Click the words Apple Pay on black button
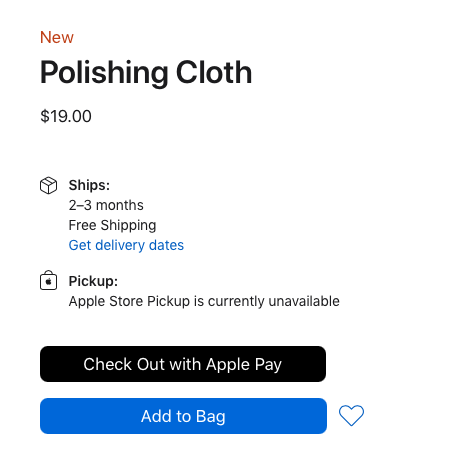The height and width of the screenshot is (450, 464). point(244,364)
